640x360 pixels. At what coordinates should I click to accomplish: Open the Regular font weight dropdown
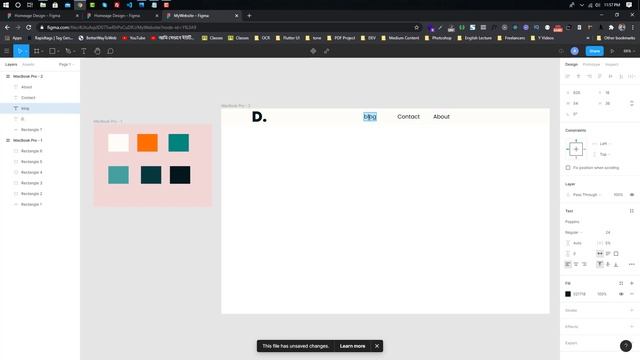point(573,232)
